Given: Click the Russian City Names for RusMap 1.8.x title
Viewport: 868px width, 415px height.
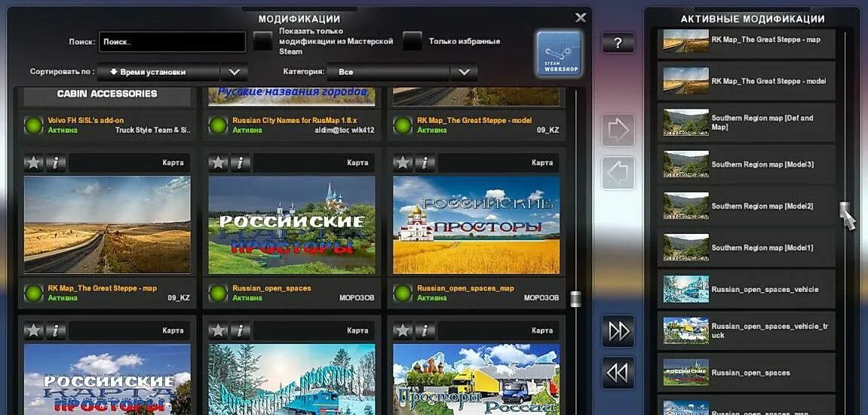Looking at the screenshot, I should tap(296, 120).
